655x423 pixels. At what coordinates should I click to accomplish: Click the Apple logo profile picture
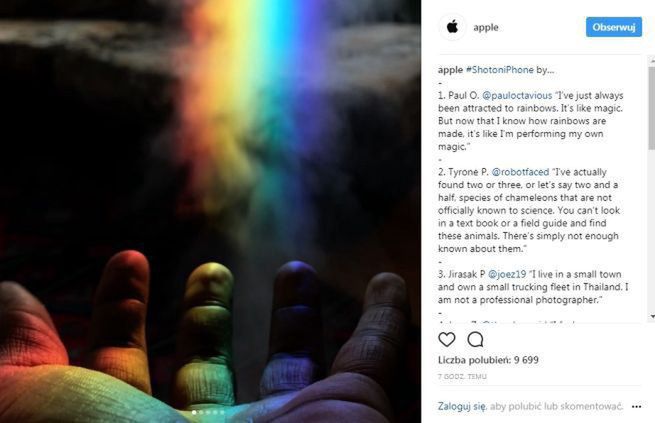click(x=452, y=27)
